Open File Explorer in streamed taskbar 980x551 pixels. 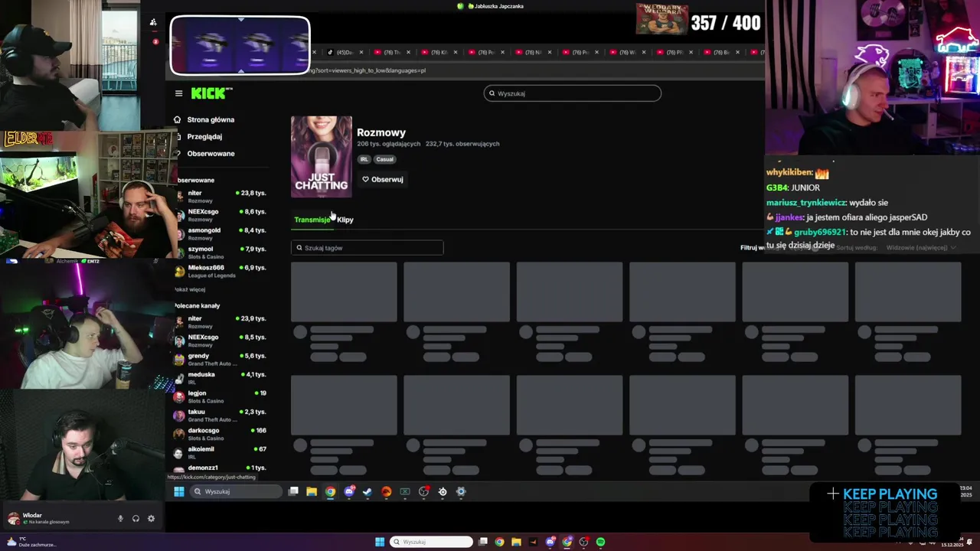click(x=312, y=491)
